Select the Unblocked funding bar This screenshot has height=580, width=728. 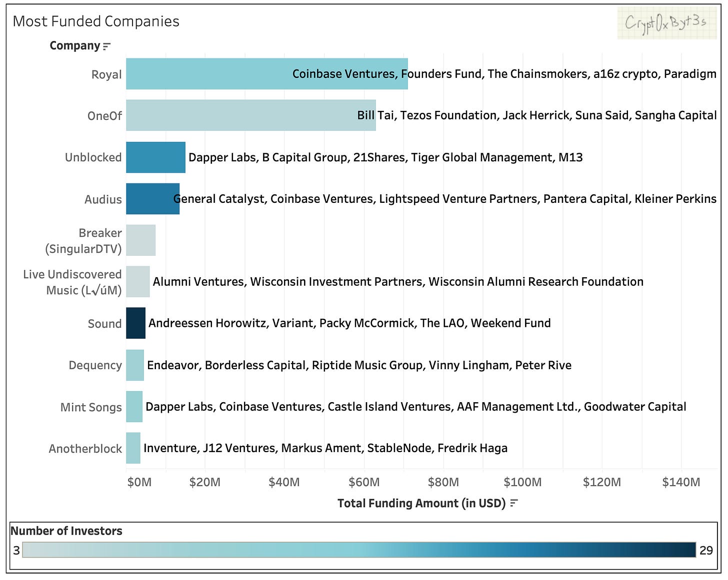(155, 157)
